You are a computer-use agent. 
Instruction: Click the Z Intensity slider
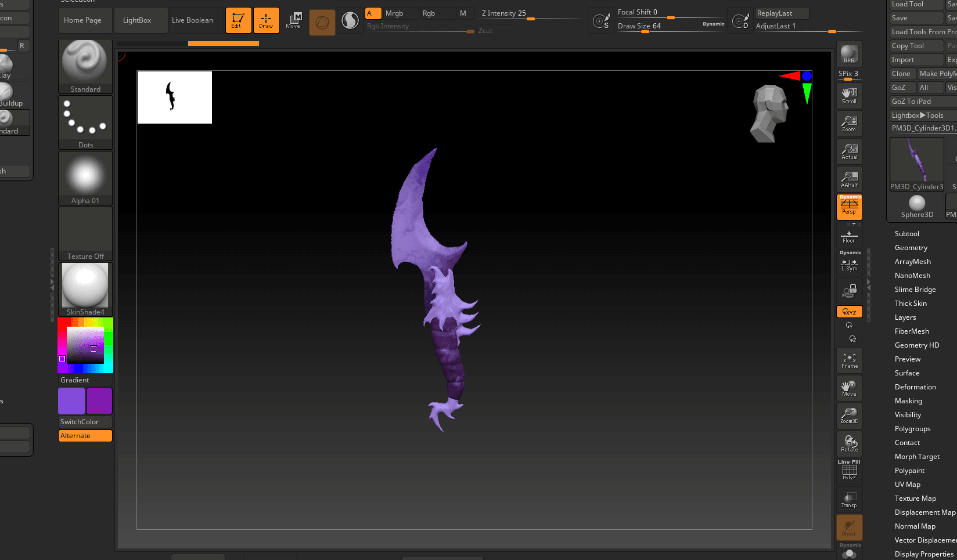532,13
